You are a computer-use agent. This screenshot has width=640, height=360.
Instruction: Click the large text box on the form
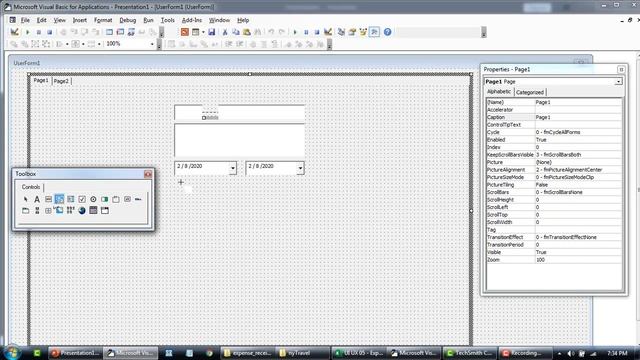click(x=240, y=140)
